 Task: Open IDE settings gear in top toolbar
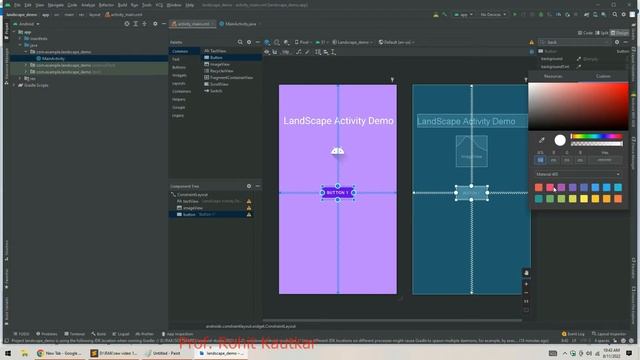624,15
